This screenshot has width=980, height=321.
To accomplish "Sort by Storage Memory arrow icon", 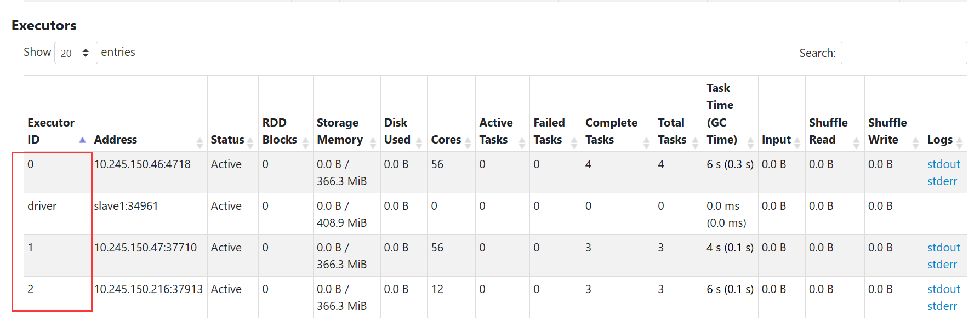I will (373, 143).
